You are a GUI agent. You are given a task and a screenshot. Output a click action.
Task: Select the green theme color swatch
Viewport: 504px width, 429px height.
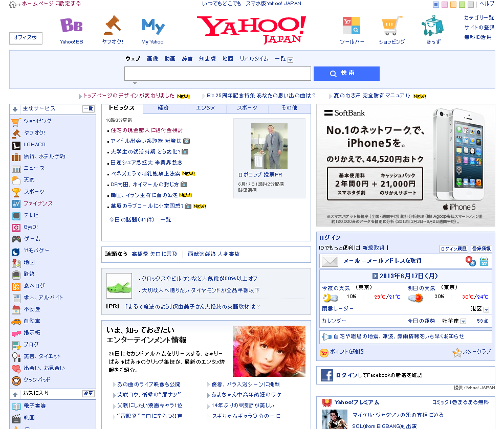click(462, 5)
